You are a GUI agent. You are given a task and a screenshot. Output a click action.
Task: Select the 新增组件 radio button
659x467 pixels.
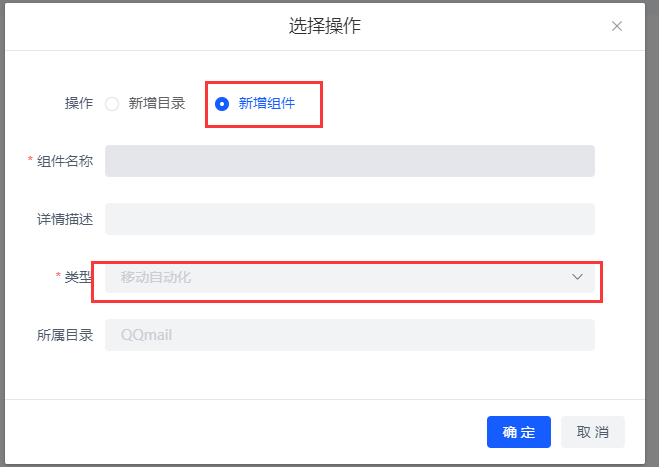click(222, 103)
